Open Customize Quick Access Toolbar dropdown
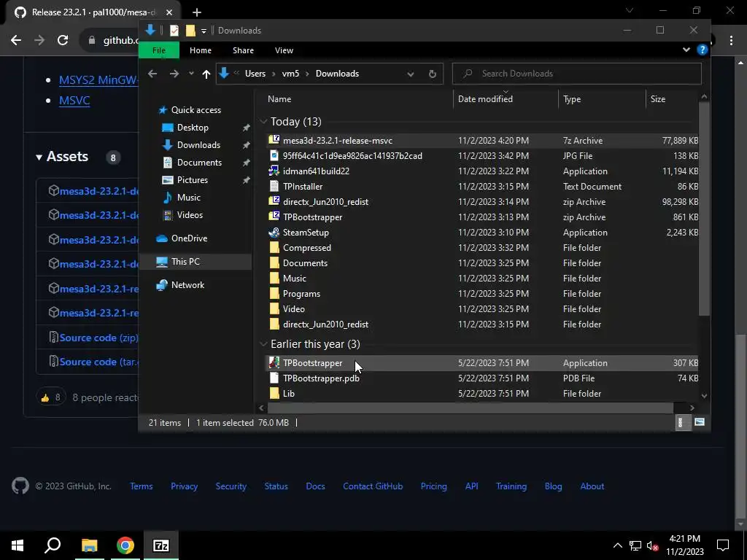 (x=204, y=31)
